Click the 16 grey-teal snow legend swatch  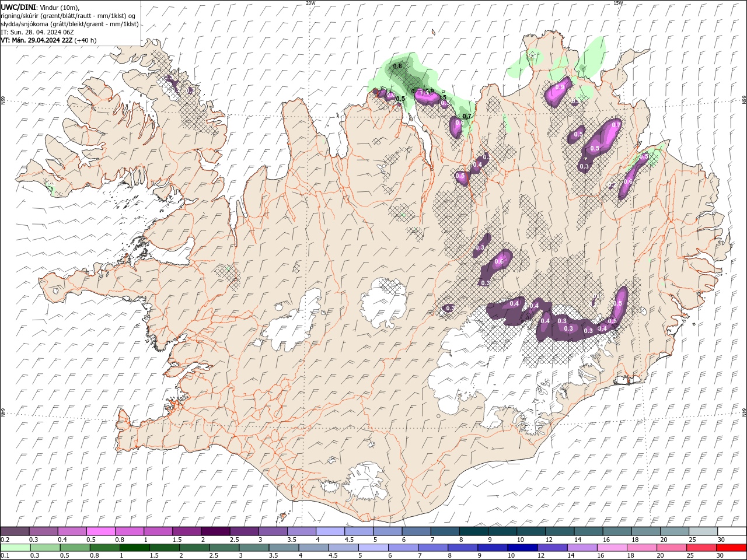[x=617, y=531]
